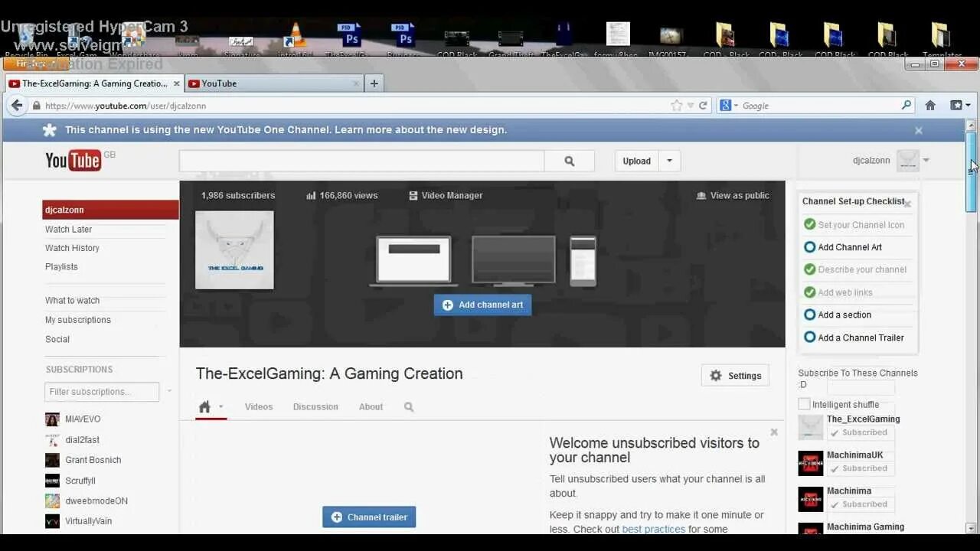Select The-ExcelGaming browser tab

point(94,83)
